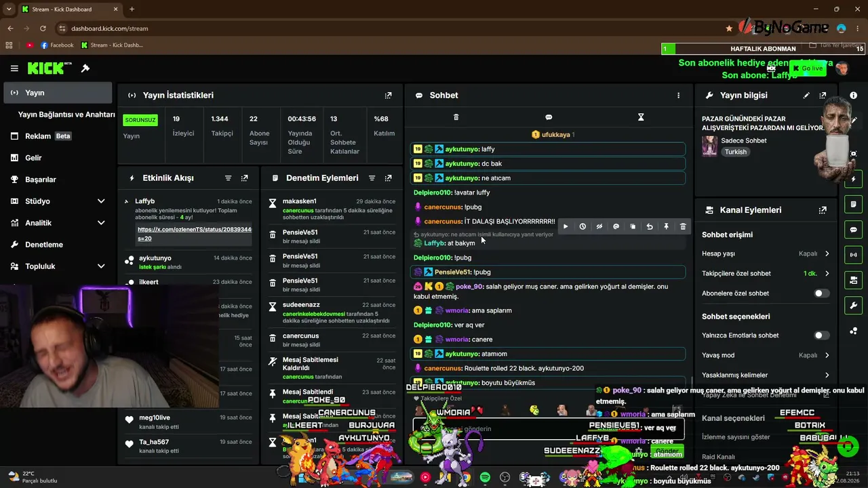Click the speech bubble icon under the Sohbet header
868x488 pixels.
[x=549, y=117]
